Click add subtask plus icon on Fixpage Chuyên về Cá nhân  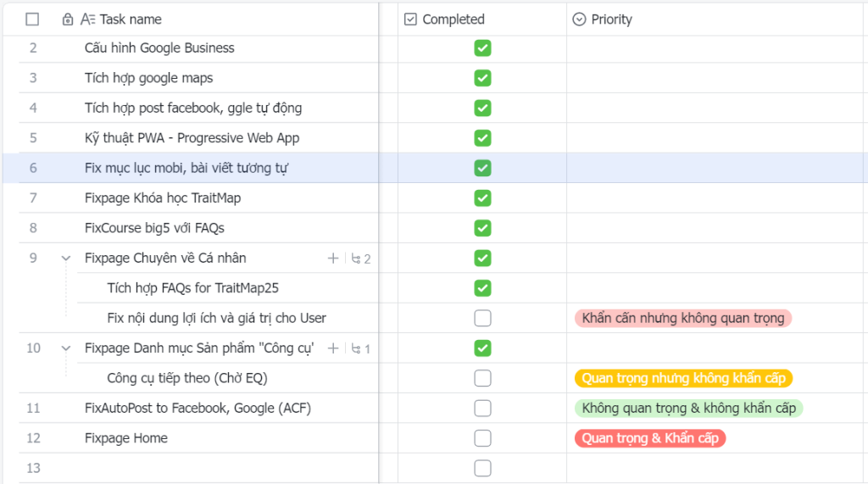pos(333,259)
